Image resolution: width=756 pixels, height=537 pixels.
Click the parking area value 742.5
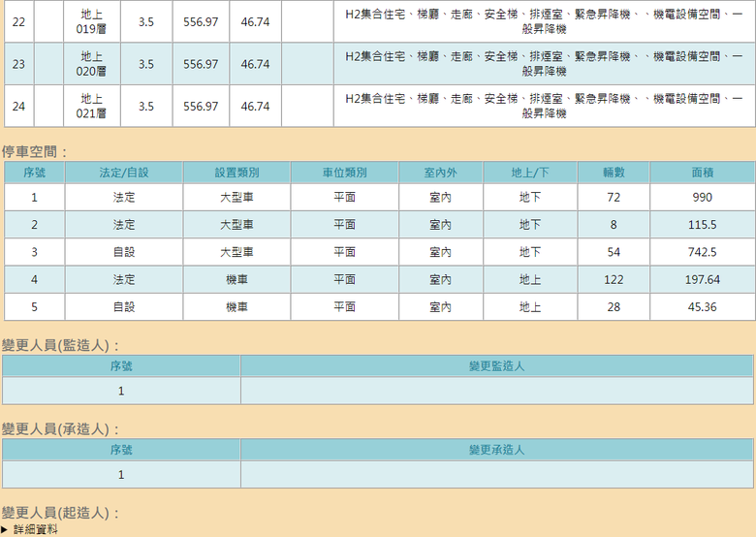pos(702,252)
